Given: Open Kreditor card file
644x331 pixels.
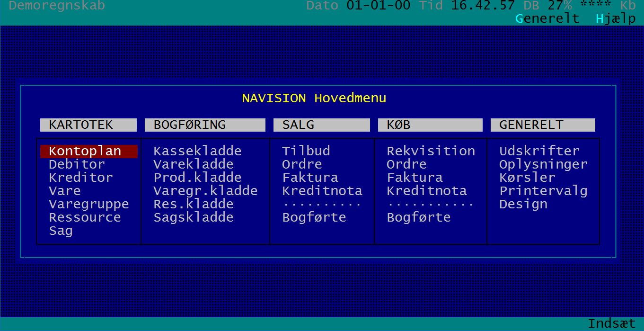Looking at the screenshot, I should tap(81, 178).
